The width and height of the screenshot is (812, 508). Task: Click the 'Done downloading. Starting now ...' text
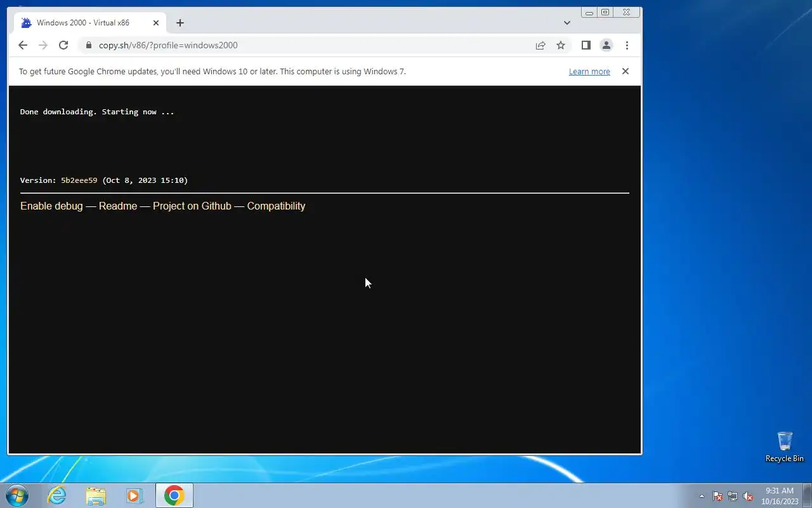coord(97,112)
